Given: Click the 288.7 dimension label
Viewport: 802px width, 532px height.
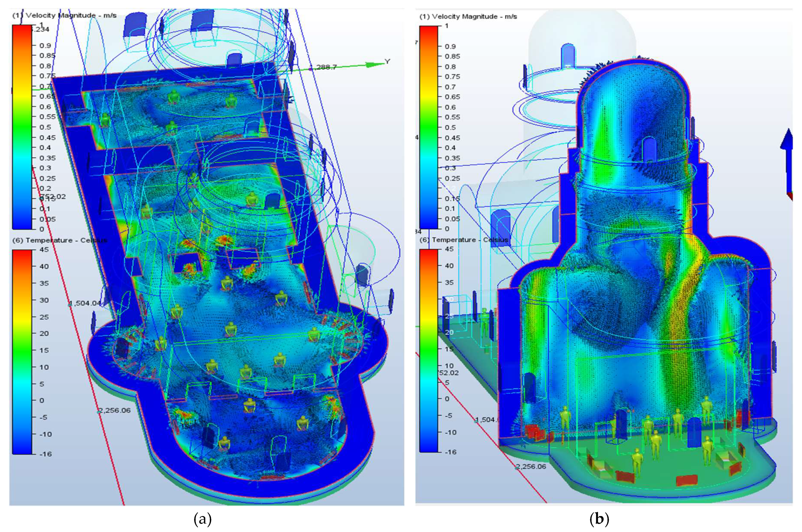Looking at the screenshot, I should [x=326, y=67].
